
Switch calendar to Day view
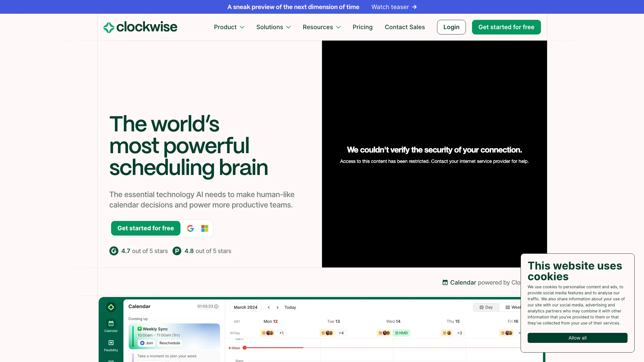pyautogui.click(x=486, y=307)
